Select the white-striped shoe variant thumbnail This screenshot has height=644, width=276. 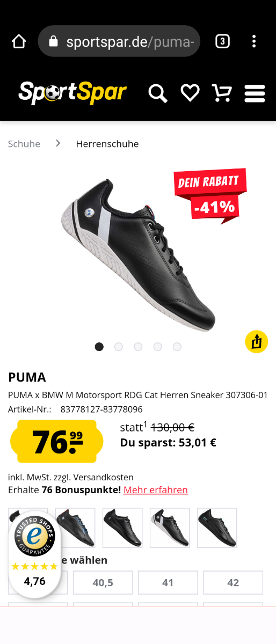point(170,528)
